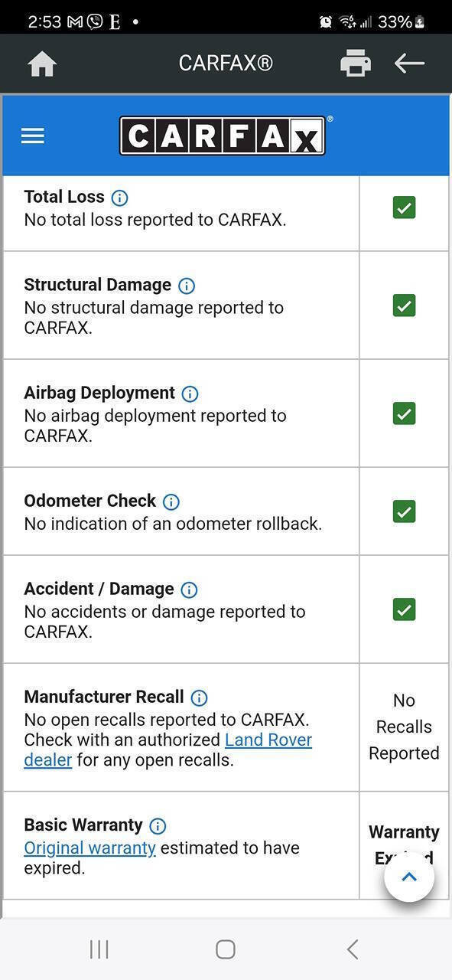The width and height of the screenshot is (452, 980).
Task: Open Accident / Damage info icon
Action: pos(189,590)
